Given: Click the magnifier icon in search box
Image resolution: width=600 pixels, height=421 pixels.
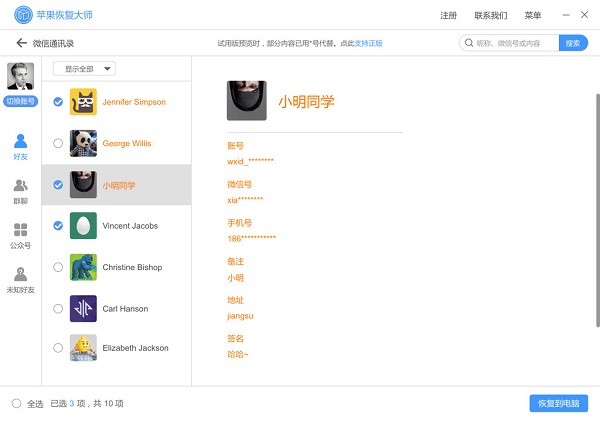Looking at the screenshot, I should (469, 43).
